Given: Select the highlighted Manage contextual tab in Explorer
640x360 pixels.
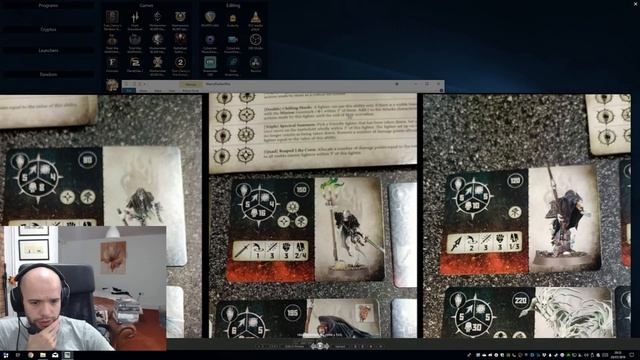Looking at the screenshot, I should tap(191, 84).
